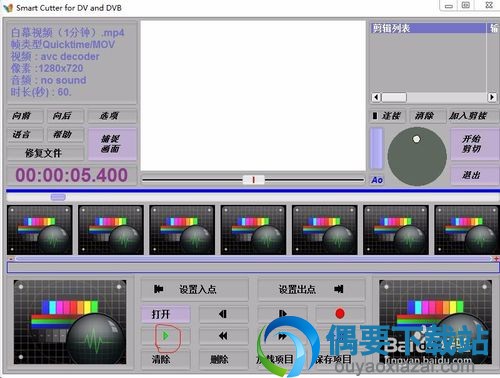Select the sixth timeline thumbnail
The height and width of the screenshot is (378, 500).
click(x=396, y=230)
